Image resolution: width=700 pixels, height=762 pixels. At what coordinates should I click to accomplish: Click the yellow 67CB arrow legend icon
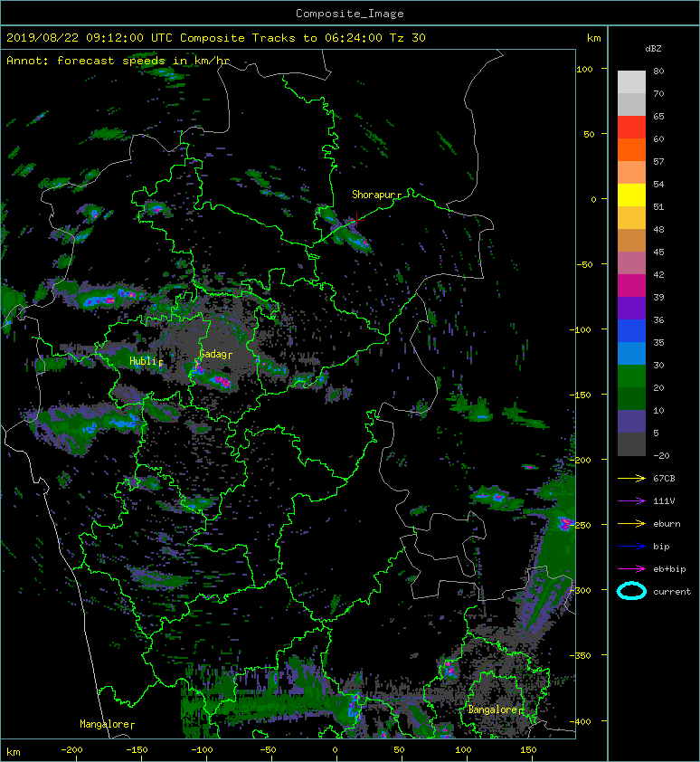[631, 478]
